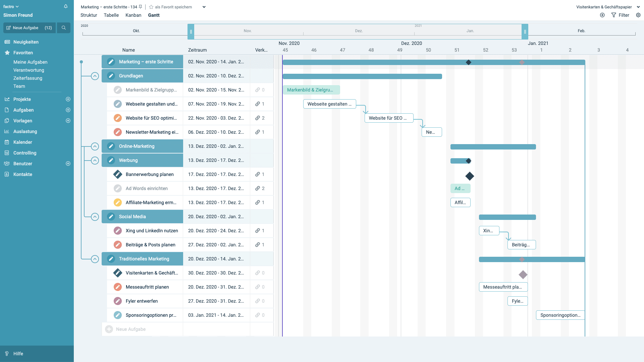Collapse the Grundlagen package
644x362 pixels.
pyautogui.click(x=95, y=76)
